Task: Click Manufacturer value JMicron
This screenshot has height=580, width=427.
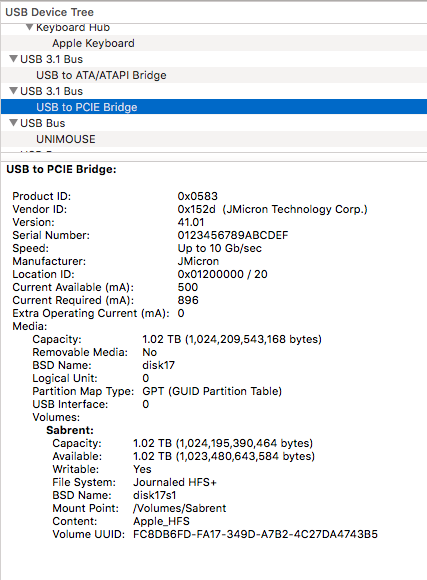Action: coord(198,261)
